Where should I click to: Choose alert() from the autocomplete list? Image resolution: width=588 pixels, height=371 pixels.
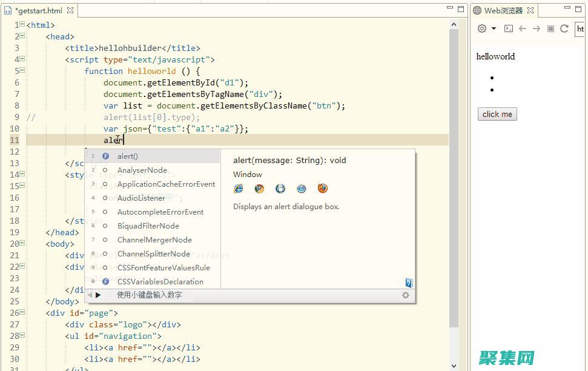(128, 156)
